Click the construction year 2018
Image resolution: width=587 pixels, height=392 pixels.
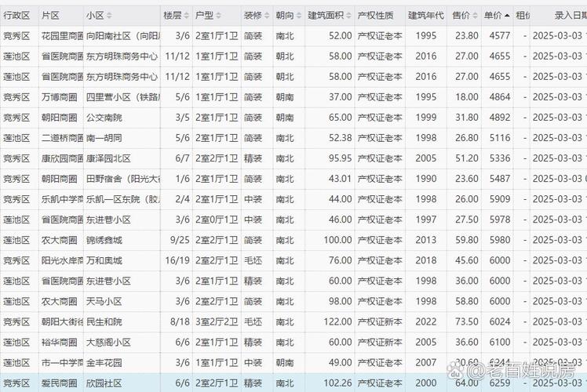point(426,261)
